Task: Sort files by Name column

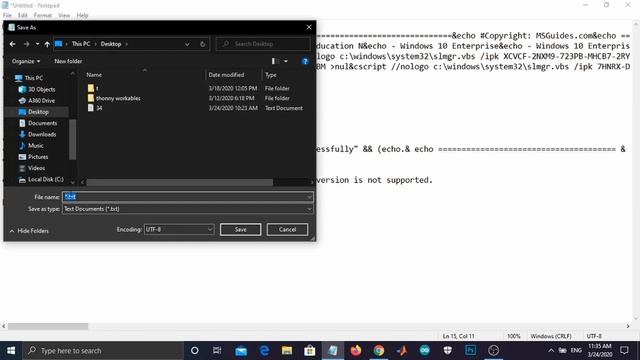Action: [94, 75]
